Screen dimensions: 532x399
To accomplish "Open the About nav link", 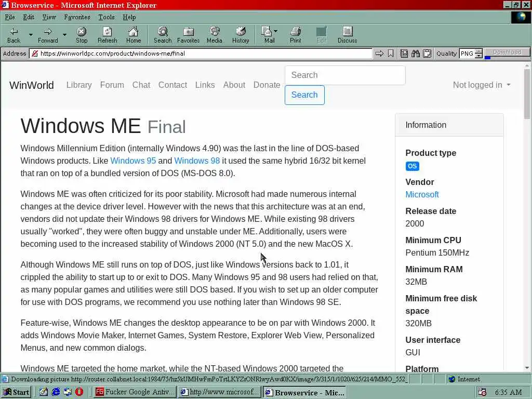I will click(234, 85).
